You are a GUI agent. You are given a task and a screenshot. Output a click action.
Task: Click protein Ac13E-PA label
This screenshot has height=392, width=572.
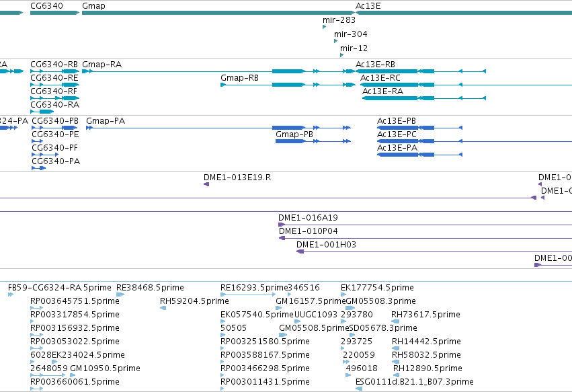397,148
